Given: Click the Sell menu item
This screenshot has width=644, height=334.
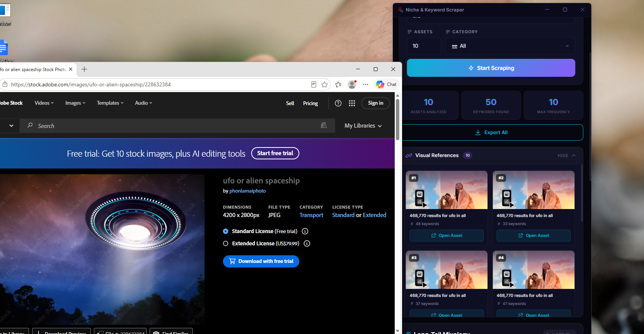Looking at the screenshot, I should 290,103.
